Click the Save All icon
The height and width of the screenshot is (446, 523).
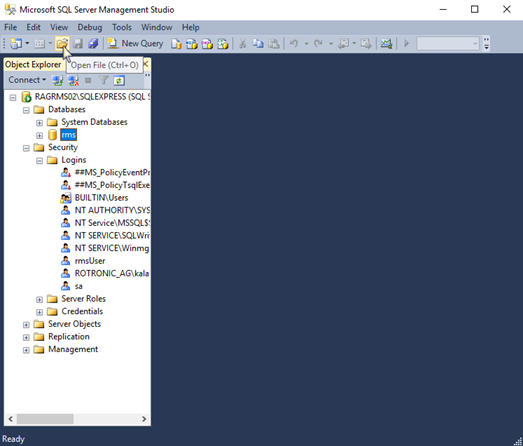click(93, 44)
